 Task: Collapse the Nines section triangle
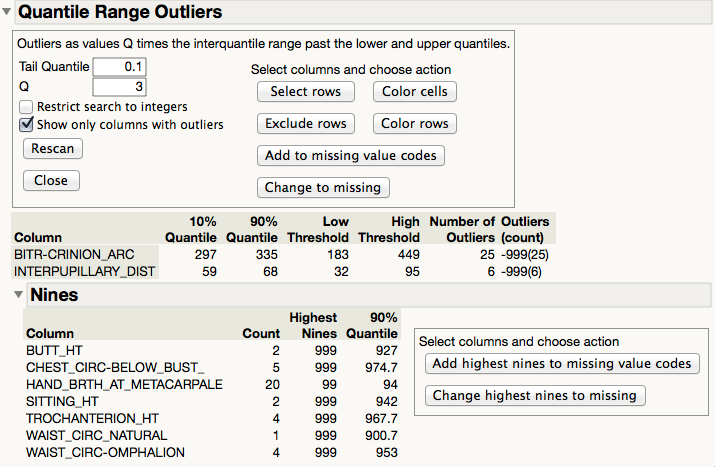(18, 295)
